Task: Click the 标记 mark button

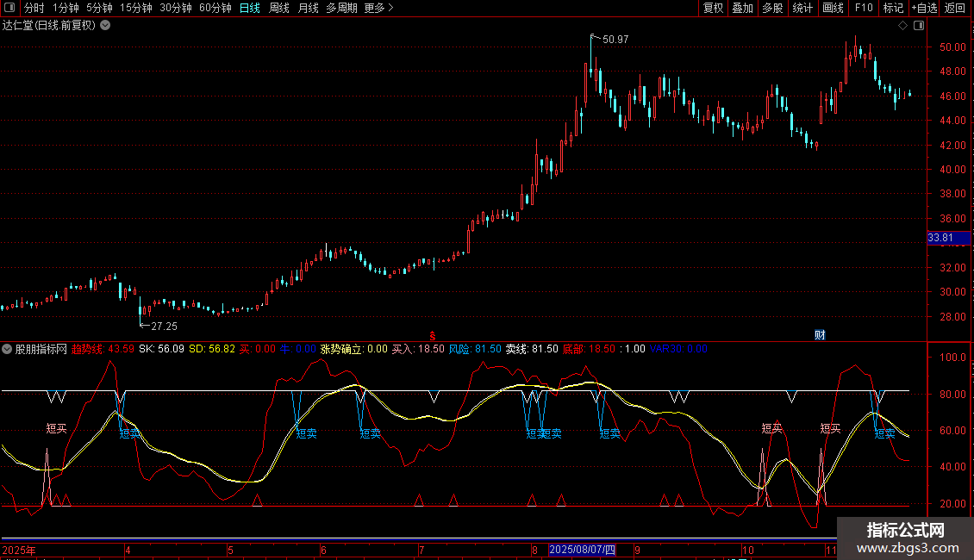Action: coord(893,8)
